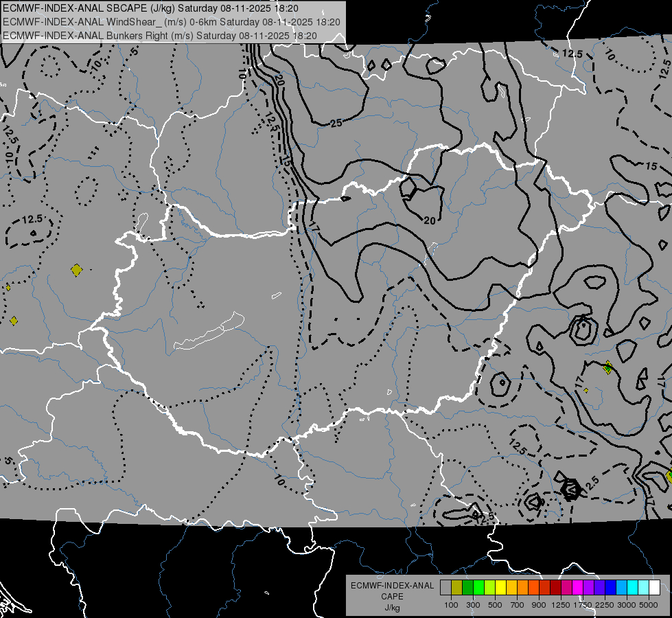Click the 5000 legend value
672x618 pixels.
coord(649,605)
